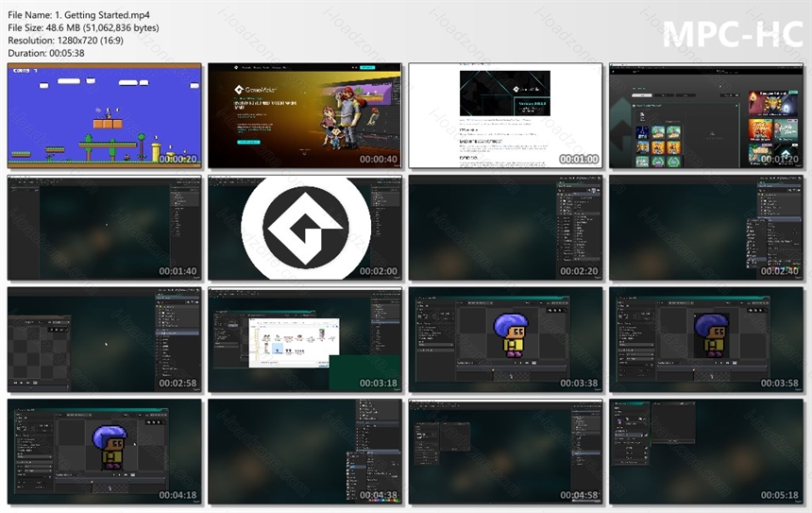Select the final frame stamped 00:05:18
The image size is (812, 513).
click(706, 452)
